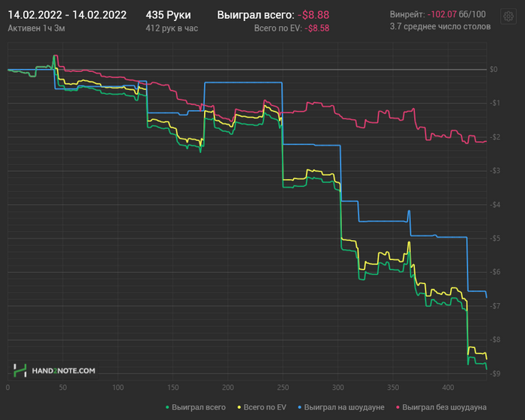Toggle the Выиграл на шоудауне series label
Image resolution: width=525 pixels, height=420 pixels.
click(x=344, y=407)
